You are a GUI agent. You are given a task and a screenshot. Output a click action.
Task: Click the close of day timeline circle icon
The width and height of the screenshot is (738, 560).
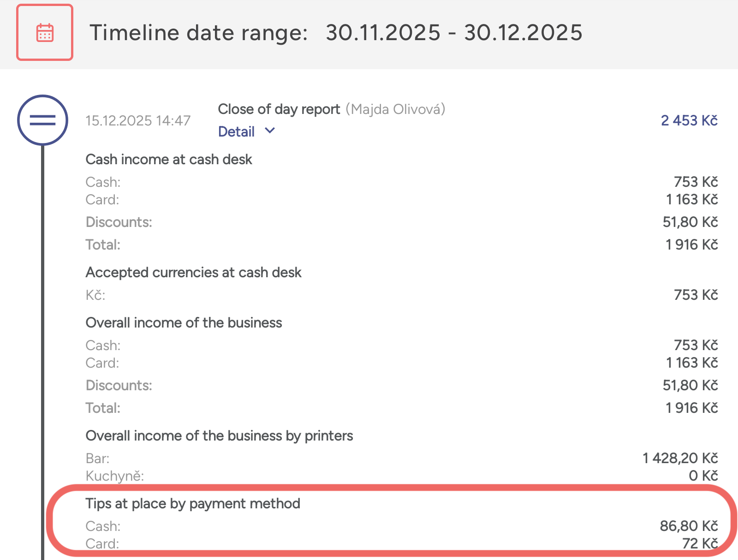(42, 120)
